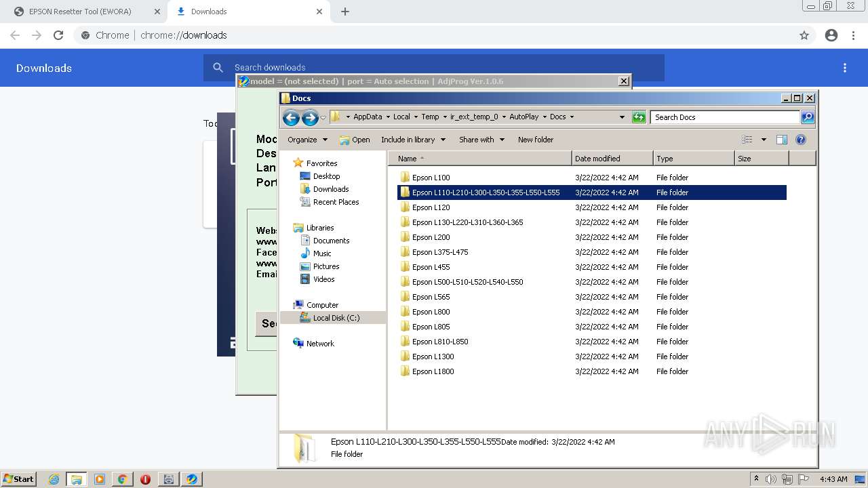This screenshot has height=488, width=868.
Task: Sort by the Type column header
Action: click(694, 159)
